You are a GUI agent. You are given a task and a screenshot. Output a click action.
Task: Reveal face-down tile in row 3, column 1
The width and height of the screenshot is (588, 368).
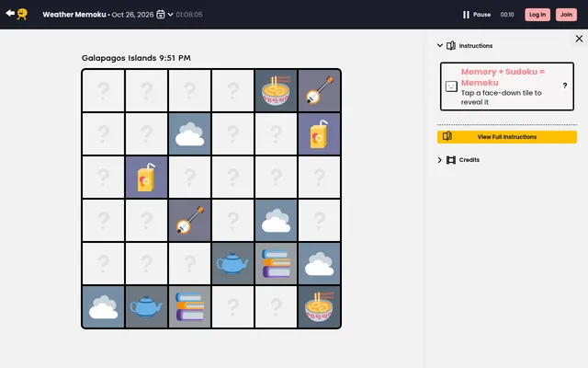point(103,178)
